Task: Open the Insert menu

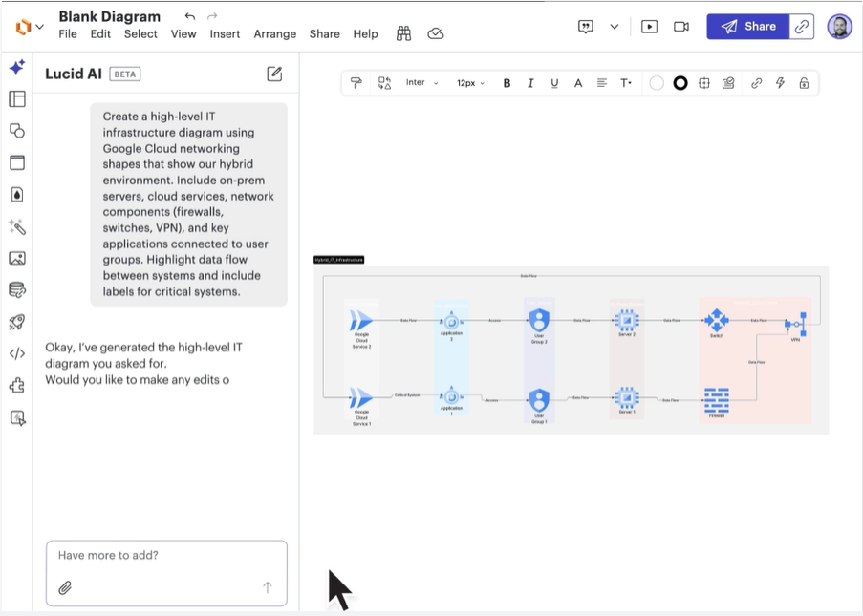Action: (225, 33)
